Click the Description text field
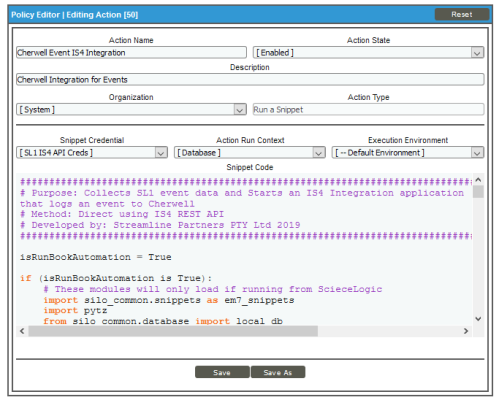Screen dimensions: 499x400 pyautogui.click(x=250, y=80)
